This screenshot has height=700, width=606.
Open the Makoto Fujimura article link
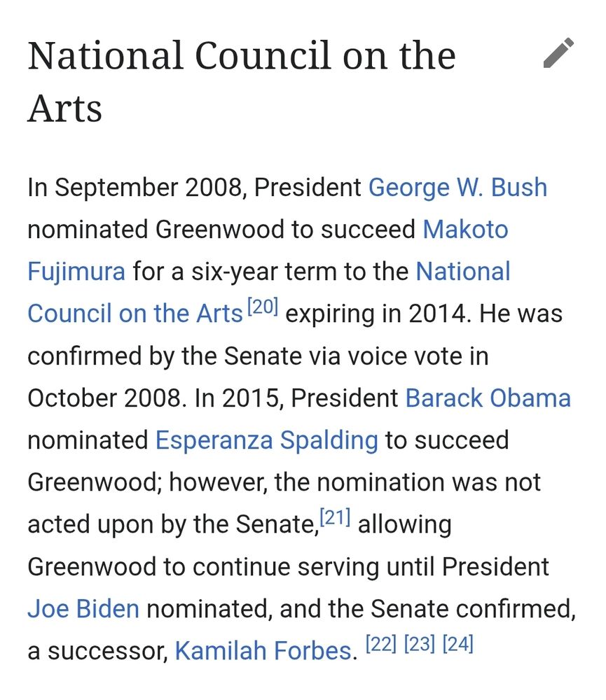(467, 229)
